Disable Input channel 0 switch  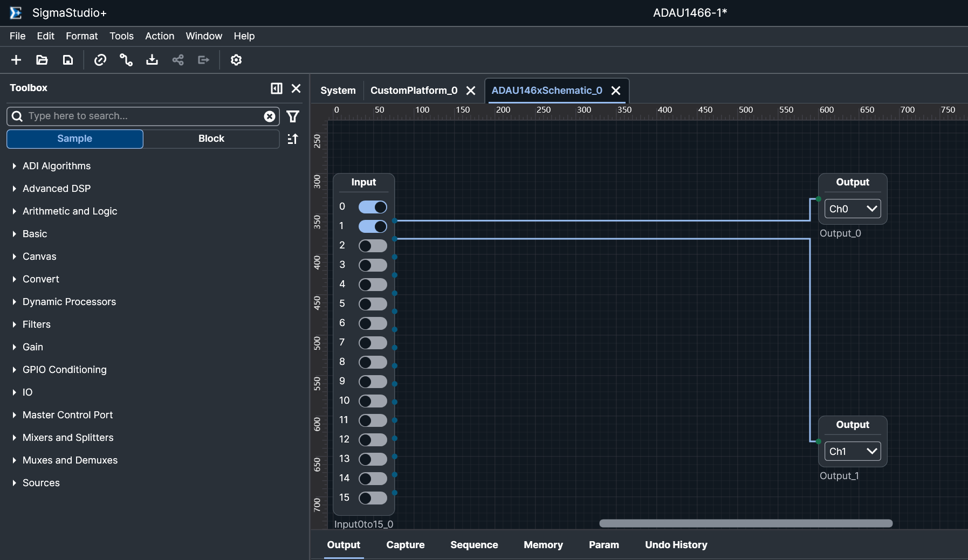point(373,207)
